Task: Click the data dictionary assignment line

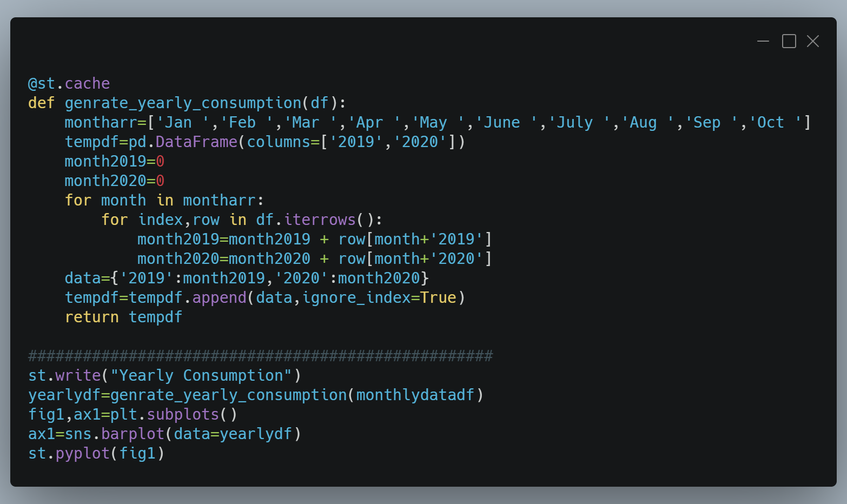Action: [247, 278]
